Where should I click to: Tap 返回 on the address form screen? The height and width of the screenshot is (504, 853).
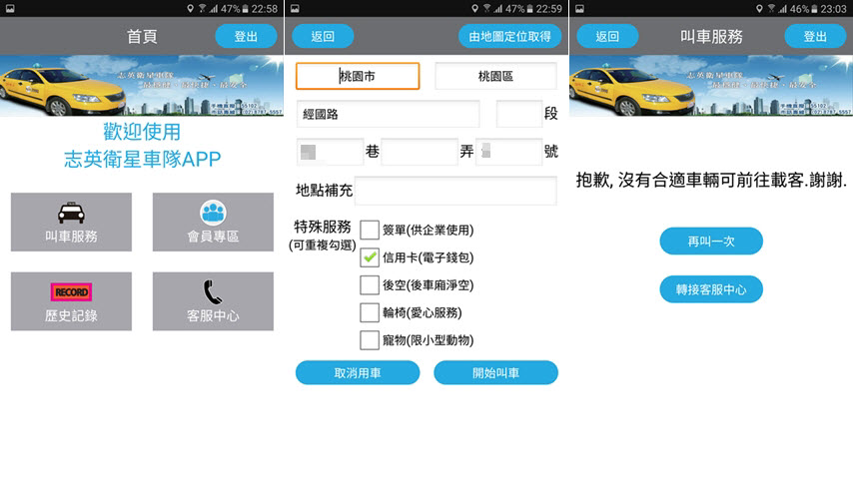point(324,36)
